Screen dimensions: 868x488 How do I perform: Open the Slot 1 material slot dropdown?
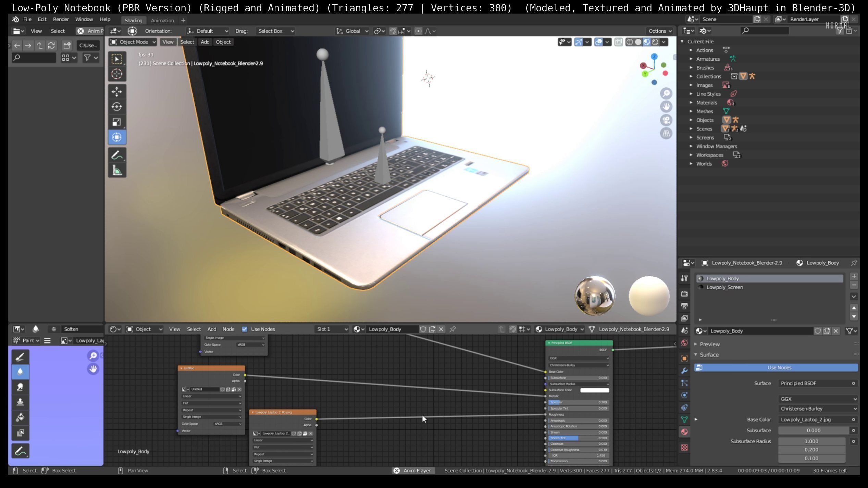[x=331, y=329]
